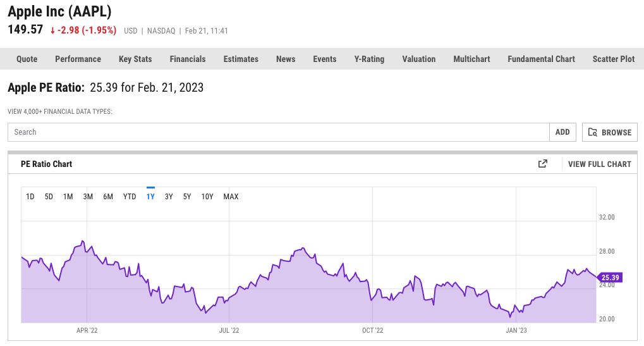Click the 28.00 y-axis label
The image size is (644, 346).
(607, 251)
